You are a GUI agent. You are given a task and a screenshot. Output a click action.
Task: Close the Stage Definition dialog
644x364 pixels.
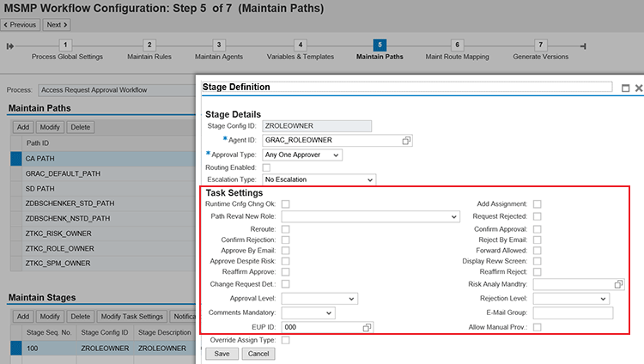[637, 88]
